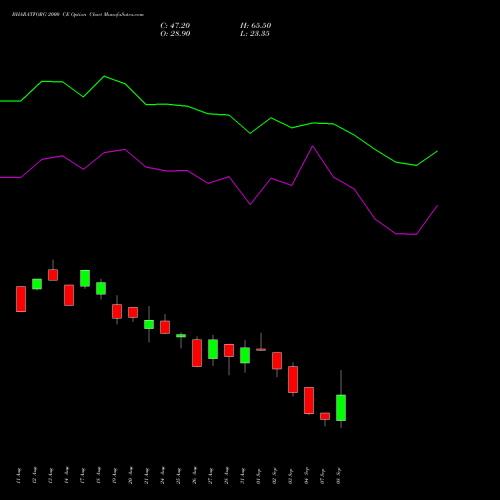The image size is (500, 500).
Task: Click the low value L: 23.35
Action: (x=255, y=34)
